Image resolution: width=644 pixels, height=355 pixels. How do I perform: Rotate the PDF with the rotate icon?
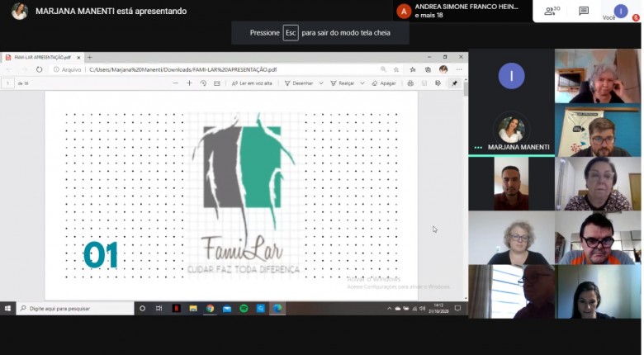203,83
